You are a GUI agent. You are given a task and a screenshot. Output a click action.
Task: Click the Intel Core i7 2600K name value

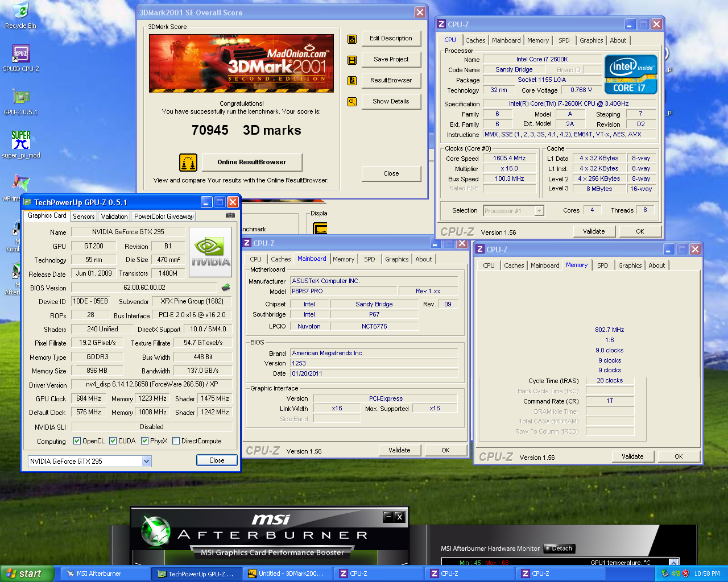(x=542, y=59)
